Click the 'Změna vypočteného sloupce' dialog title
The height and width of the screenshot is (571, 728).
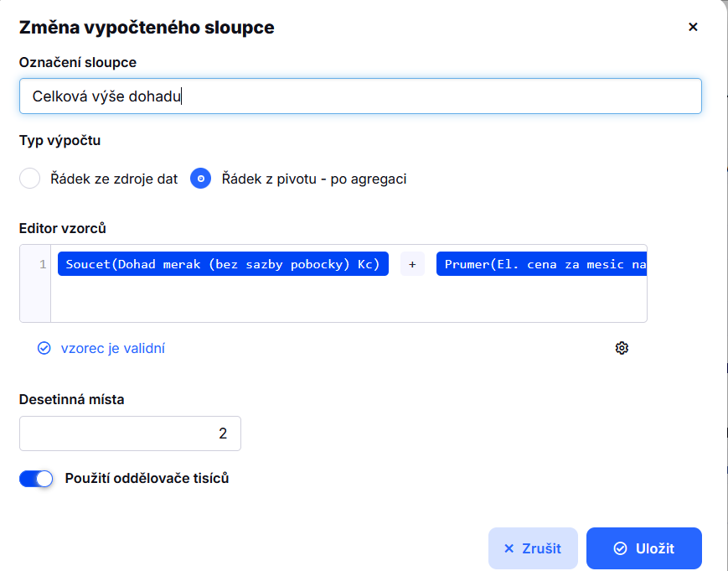(x=147, y=28)
